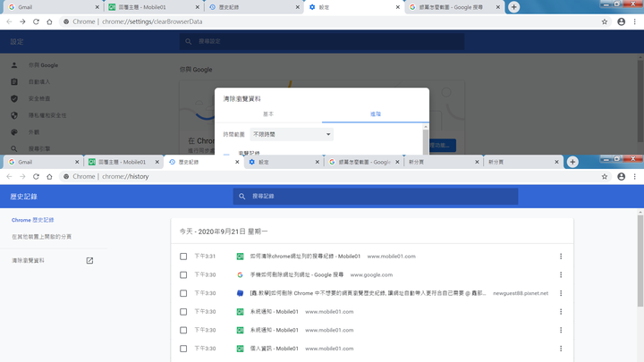The image size is (644, 362).
Task: Open profile menu in top settings window
Action: [x=621, y=21]
